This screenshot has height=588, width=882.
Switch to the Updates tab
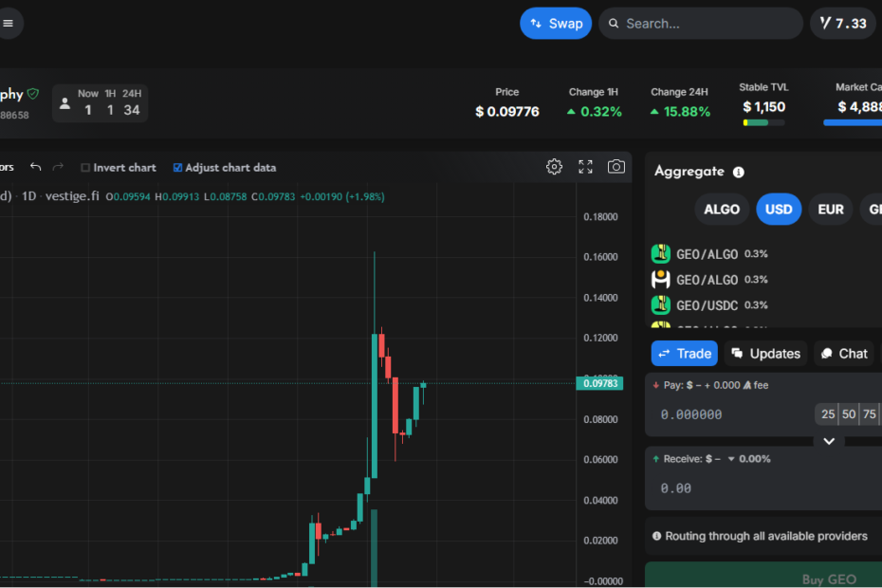(765, 354)
